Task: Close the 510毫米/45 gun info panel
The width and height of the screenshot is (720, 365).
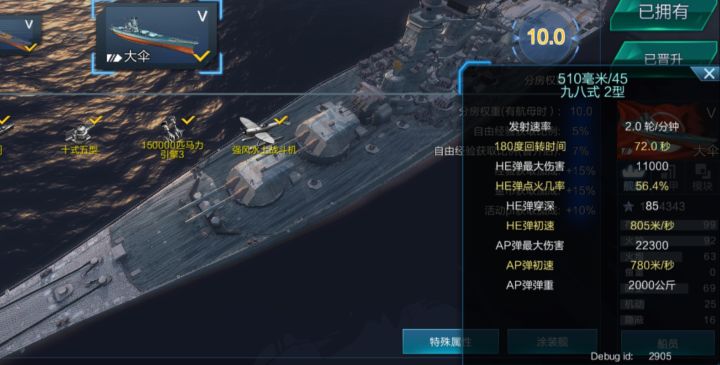Action: [709, 73]
